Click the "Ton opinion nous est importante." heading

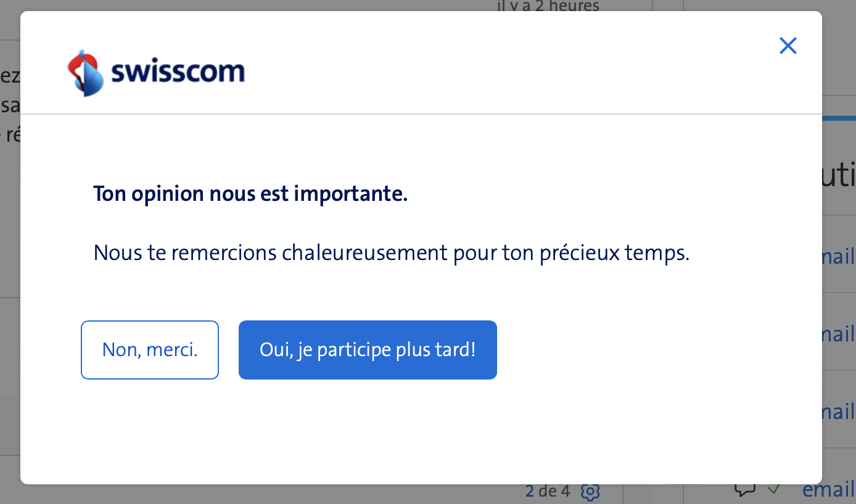(250, 194)
